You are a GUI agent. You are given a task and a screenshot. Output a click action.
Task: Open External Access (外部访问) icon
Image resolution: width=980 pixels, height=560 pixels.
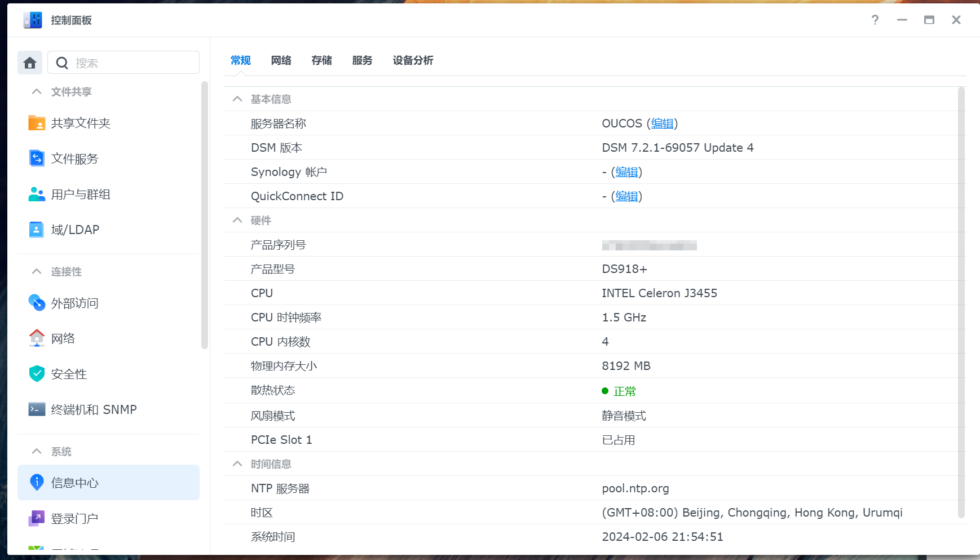coord(37,303)
